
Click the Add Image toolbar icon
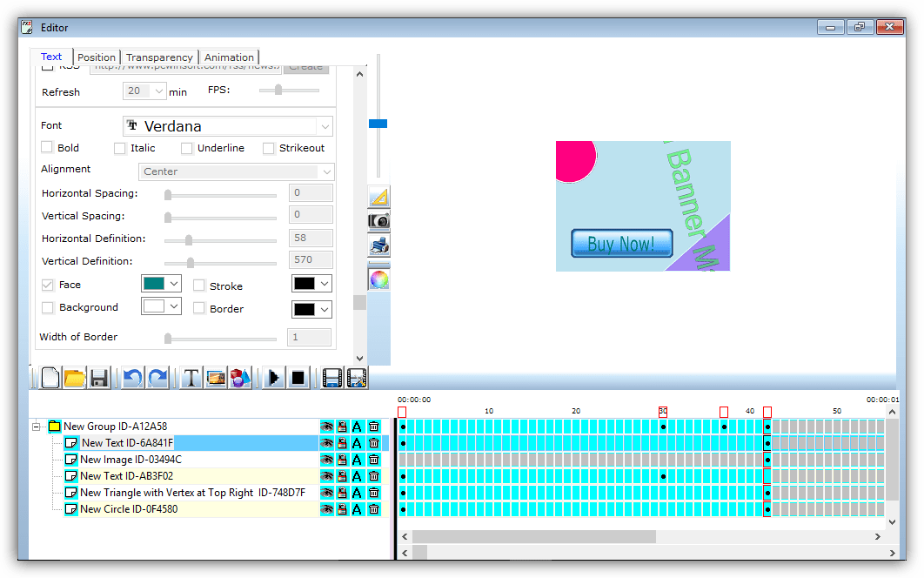213,377
